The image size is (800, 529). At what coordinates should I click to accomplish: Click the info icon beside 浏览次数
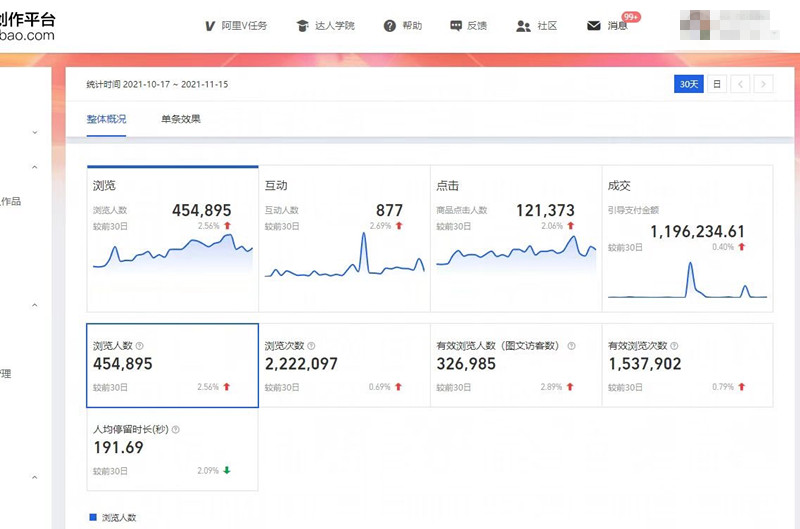coord(311,346)
